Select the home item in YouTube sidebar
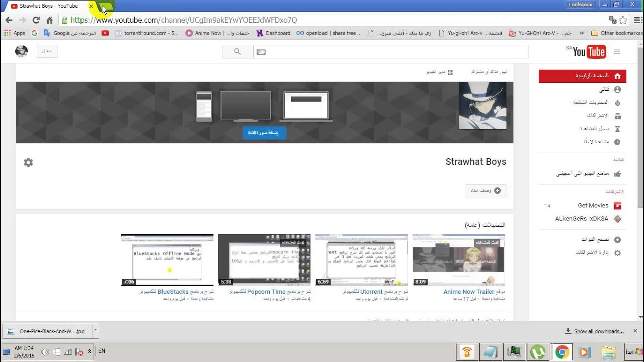The image size is (644, 362). [583, 76]
